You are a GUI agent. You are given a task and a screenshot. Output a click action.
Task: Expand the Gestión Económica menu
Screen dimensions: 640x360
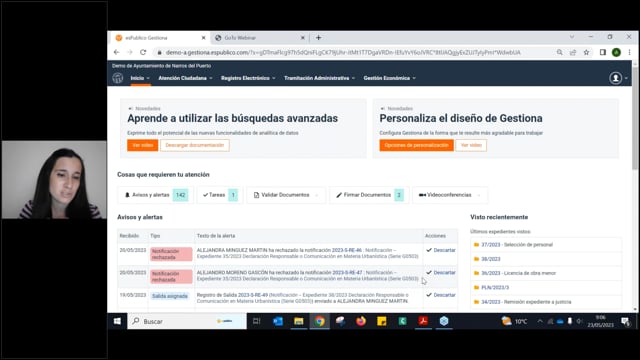pos(389,78)
